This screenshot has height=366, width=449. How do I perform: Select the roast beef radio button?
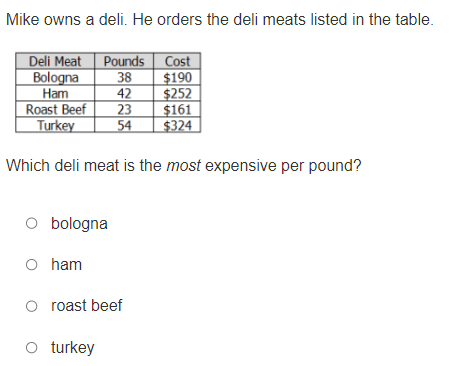[x=32, y=306]
